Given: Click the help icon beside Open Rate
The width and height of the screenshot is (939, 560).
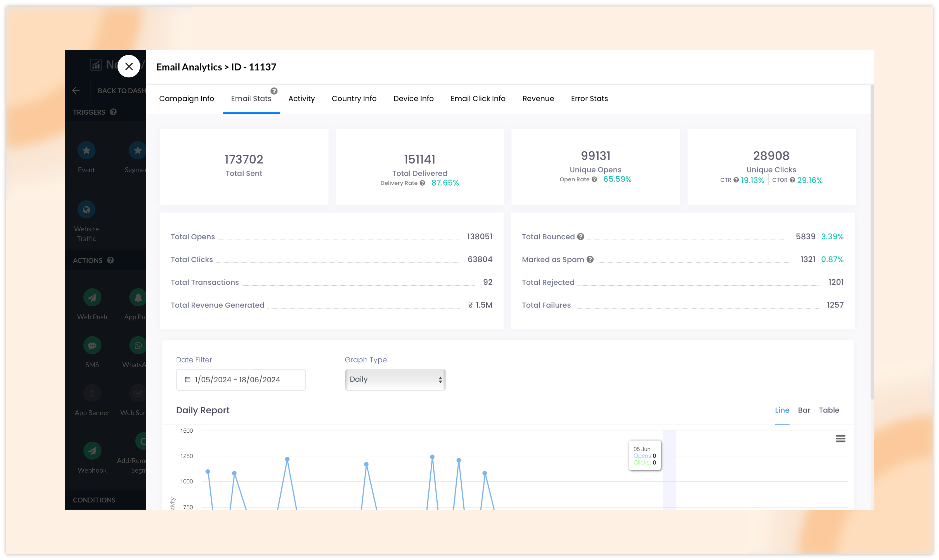Looking at the screenshot, I should [594, 179].
